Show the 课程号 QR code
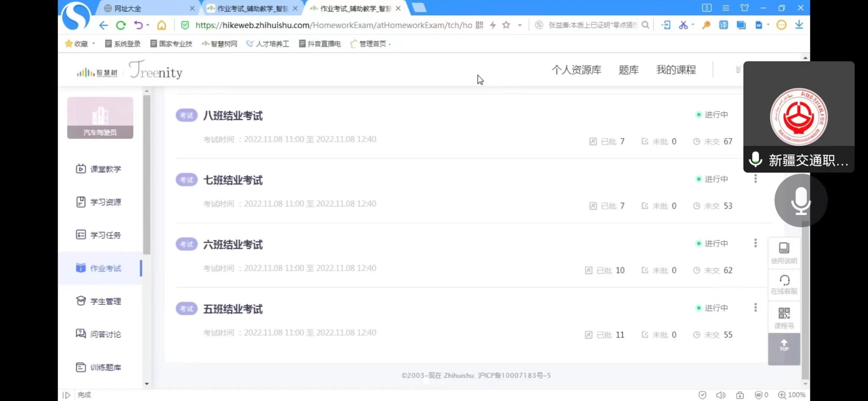The image size is (868, 401). tap(784, 318)
